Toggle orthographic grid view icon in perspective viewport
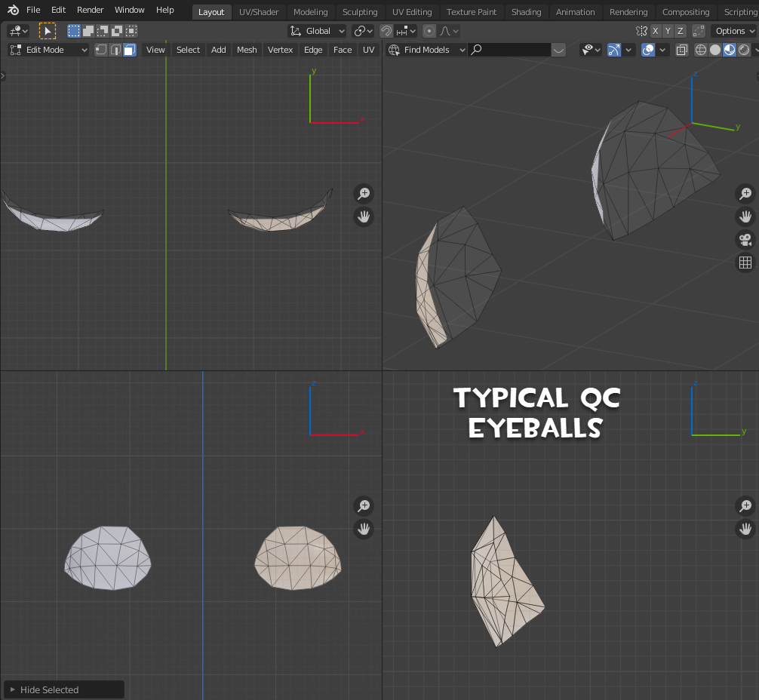 745,262
